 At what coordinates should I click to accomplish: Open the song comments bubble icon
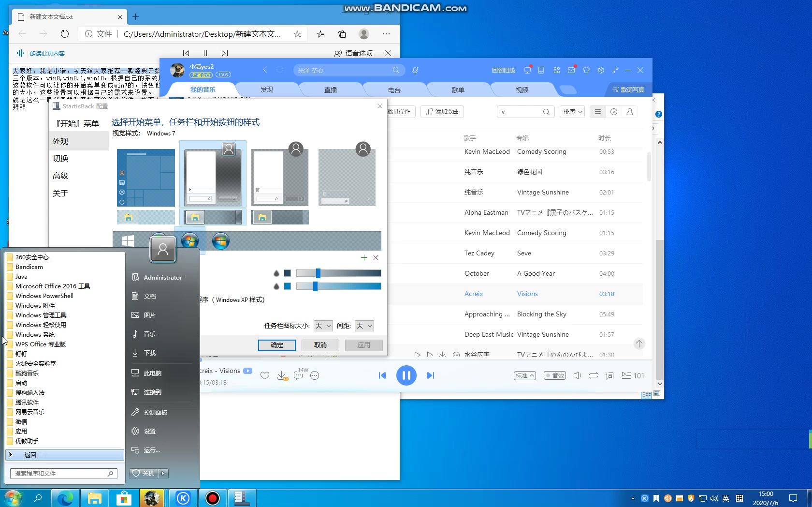tap(299, 375)
